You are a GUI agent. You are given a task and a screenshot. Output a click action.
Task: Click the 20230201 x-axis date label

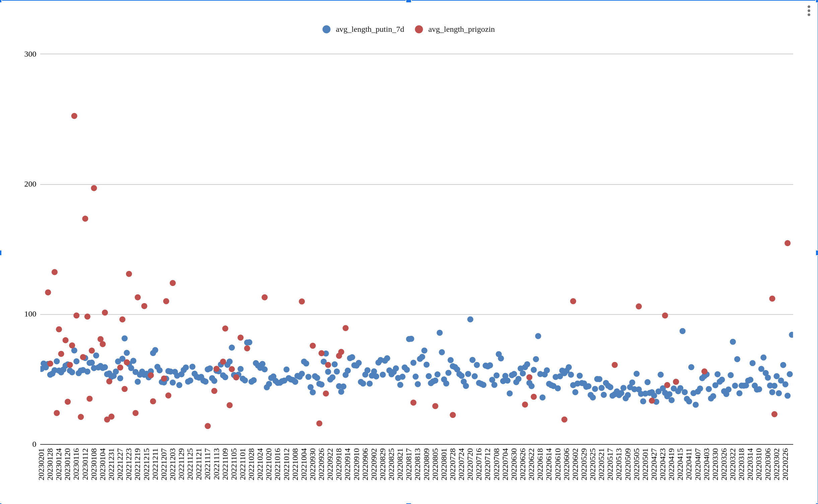tap(42, 464)
